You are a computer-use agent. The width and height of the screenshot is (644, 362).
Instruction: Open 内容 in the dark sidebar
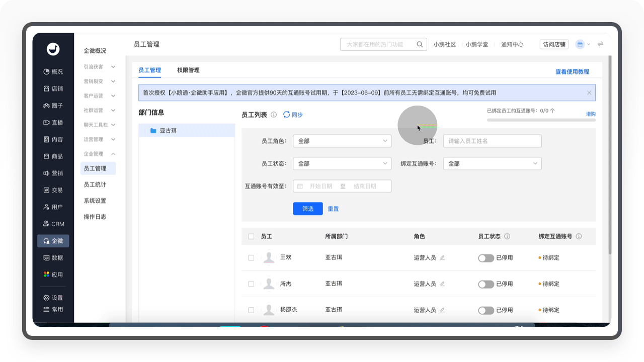[53, 140]
